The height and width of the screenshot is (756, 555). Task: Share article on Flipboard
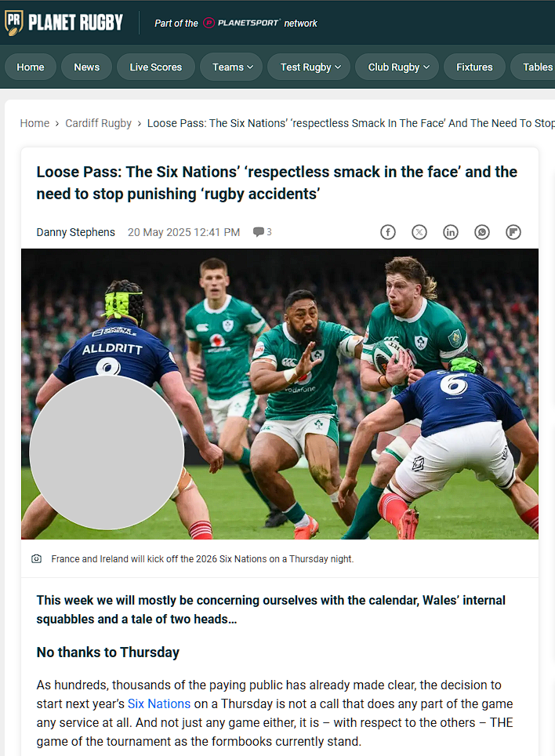[513, 232]
